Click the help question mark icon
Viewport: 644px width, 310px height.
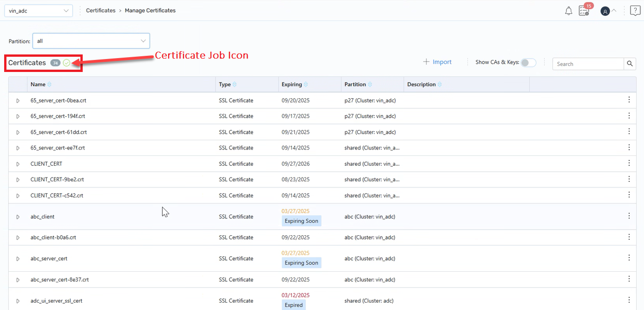(x=635, y=11)
